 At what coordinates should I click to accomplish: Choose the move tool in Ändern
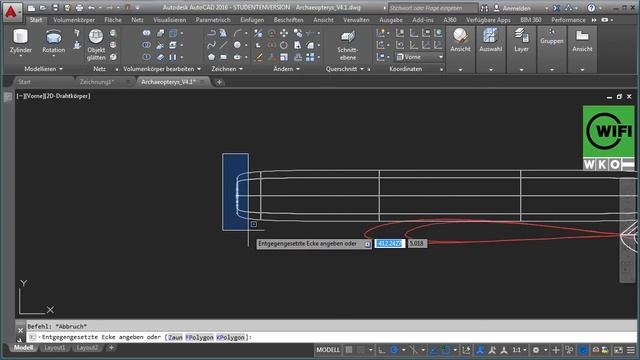[284, 33]
